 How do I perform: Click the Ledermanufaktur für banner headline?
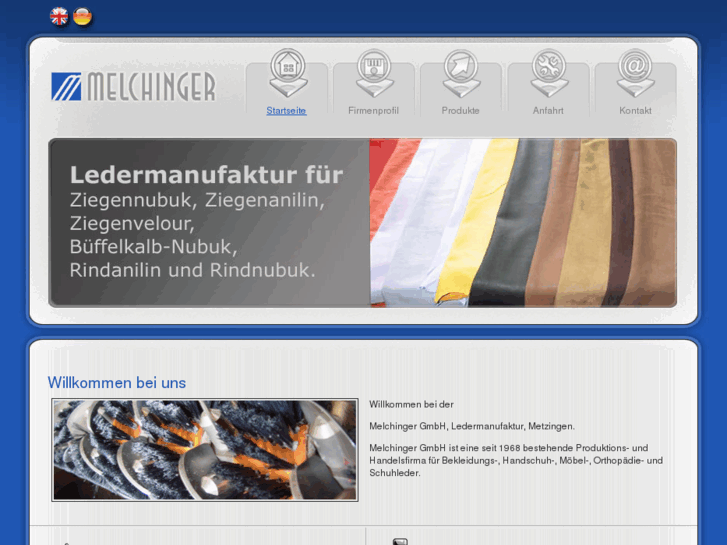point(206,175)
